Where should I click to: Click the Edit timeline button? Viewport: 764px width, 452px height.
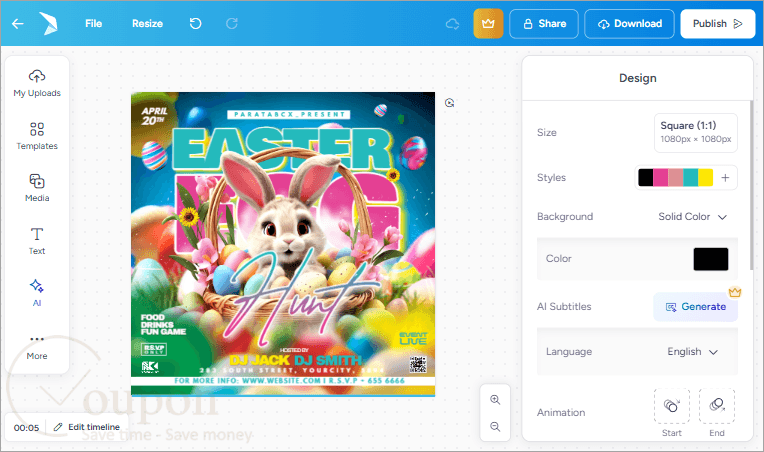87,427
